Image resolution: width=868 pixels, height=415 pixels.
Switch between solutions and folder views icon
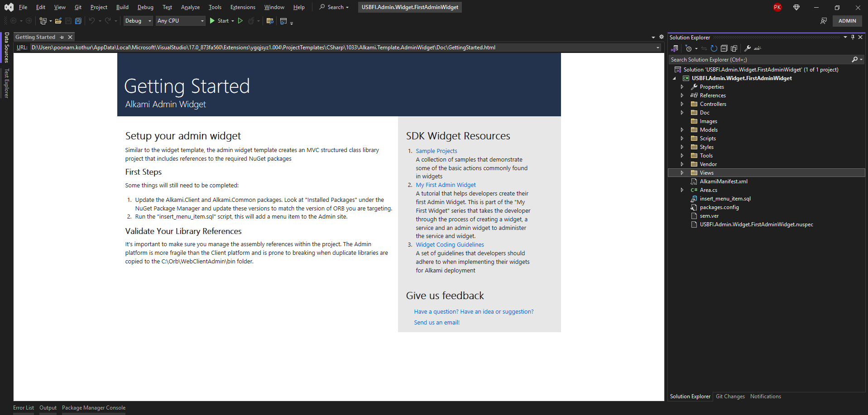click(x=675, y=48)
